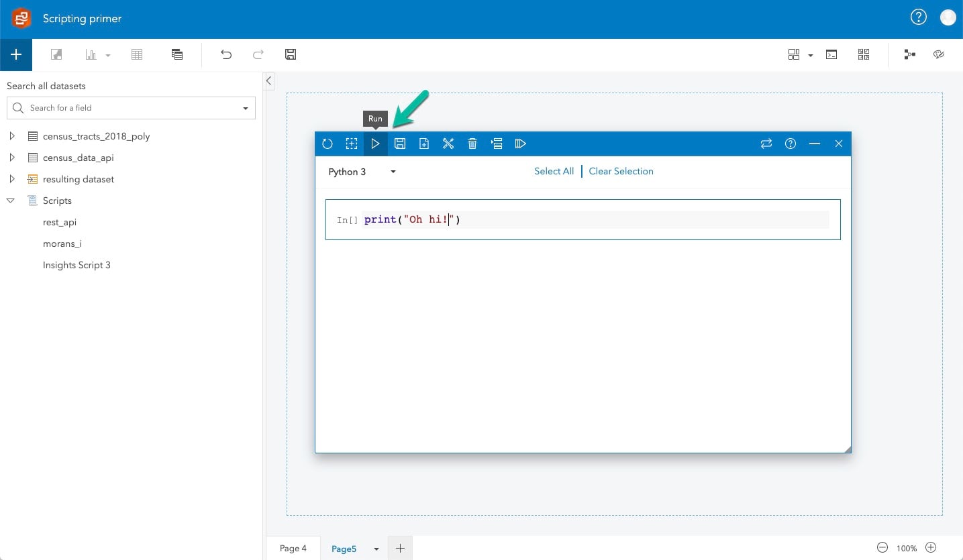Screen dimensions: 963x560
Task: Expand the census_tracts_2018_poly dataset
Action: pyautogui.click(x=12, y=135)
